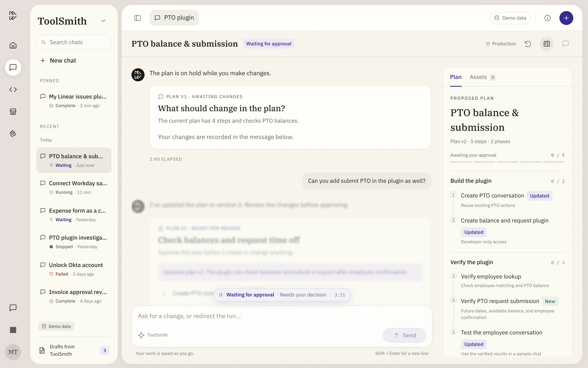Click the Demo data chip in the sidebar
Viewport: 588px width, 368px height.
coord(56,326)
